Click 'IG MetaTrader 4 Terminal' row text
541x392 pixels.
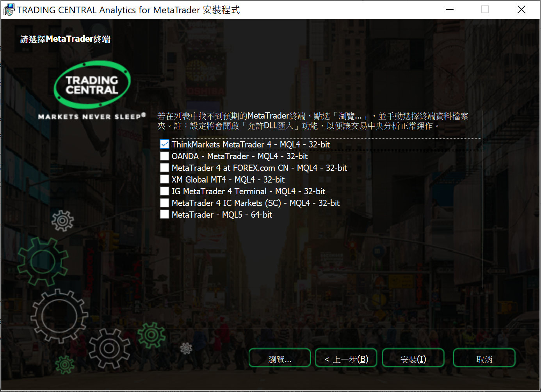(x=248, y=191)
